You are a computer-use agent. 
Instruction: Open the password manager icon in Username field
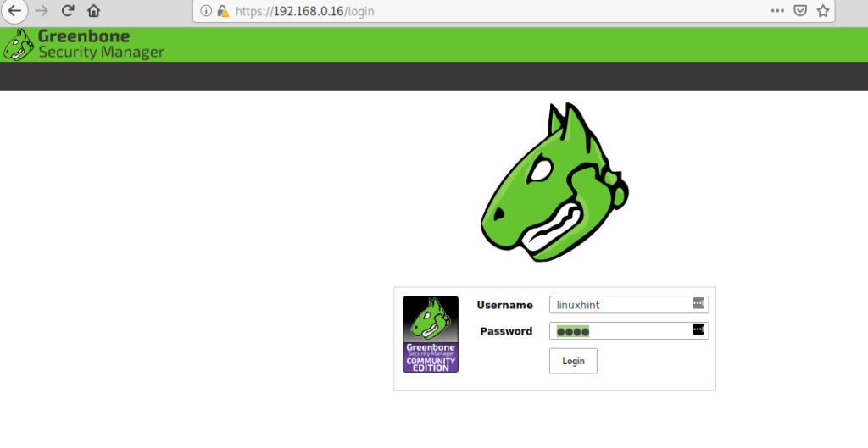pyautogui.click(x=698, y=303)
